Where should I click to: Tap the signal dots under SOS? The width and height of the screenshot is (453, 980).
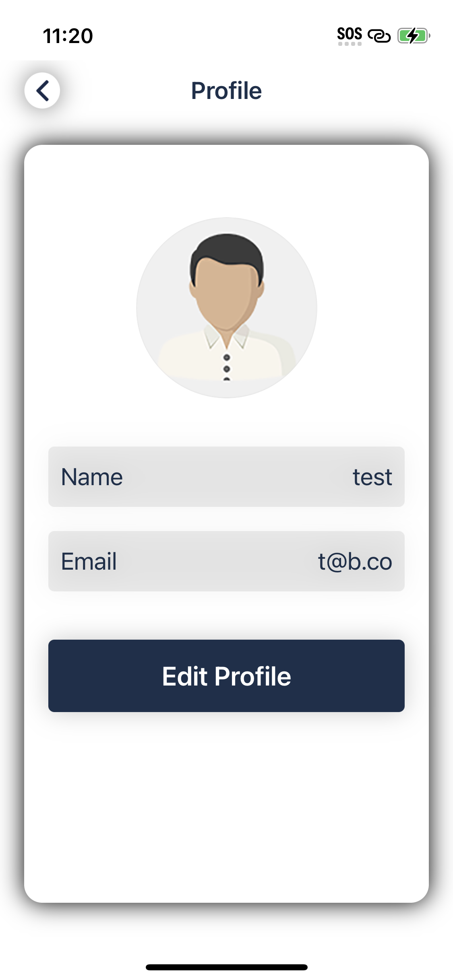350,44
